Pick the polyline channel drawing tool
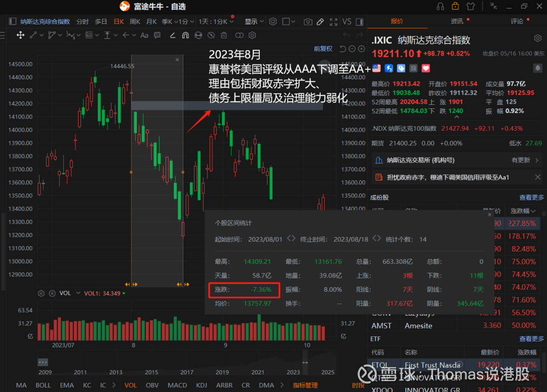This screenshot has width=547, height=392. [x=52, y=35]
